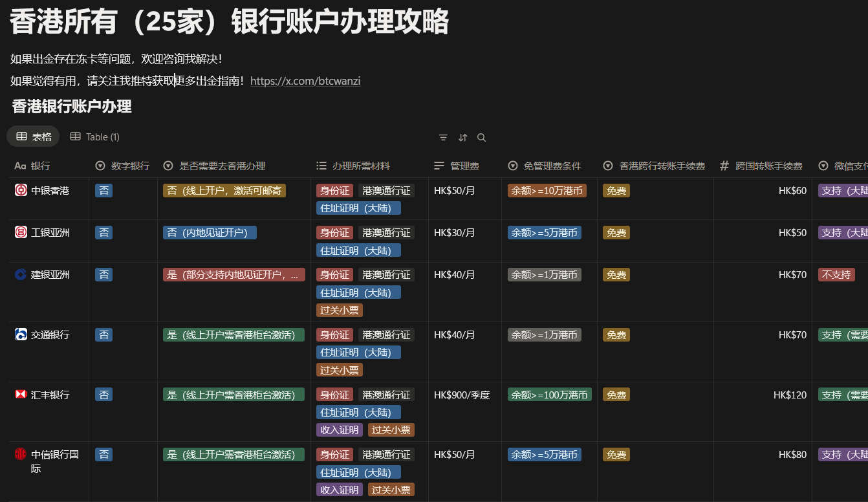Select the 工银亚洲 bank name cell
The image size is (868, 502).
click(x=49, y=241)
